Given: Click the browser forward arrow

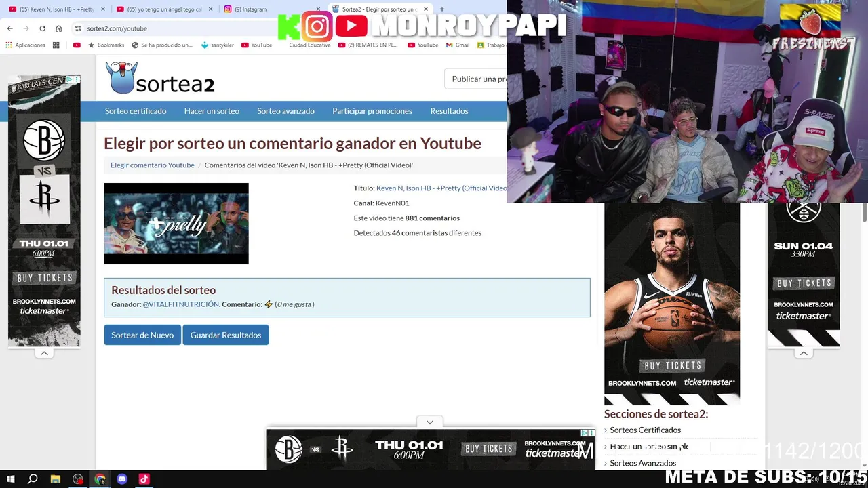Looking at the screenshot, I should (26, 28).
